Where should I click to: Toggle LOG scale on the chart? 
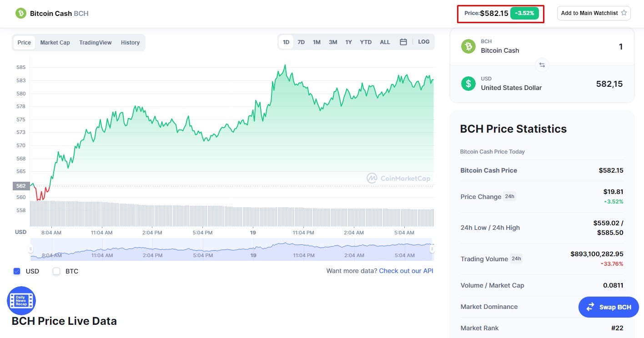tap(424, 42)
